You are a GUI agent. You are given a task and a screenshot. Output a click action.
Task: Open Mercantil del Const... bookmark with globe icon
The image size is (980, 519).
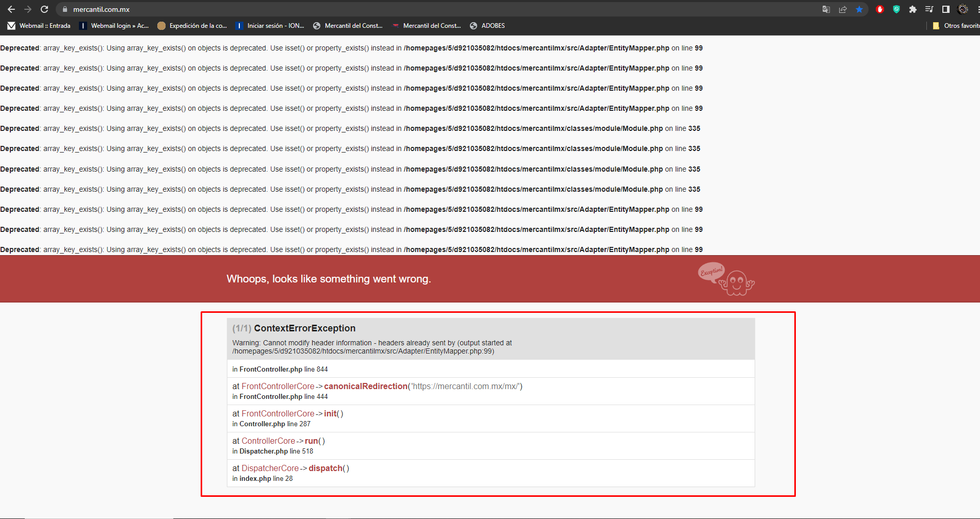point(348,26)
